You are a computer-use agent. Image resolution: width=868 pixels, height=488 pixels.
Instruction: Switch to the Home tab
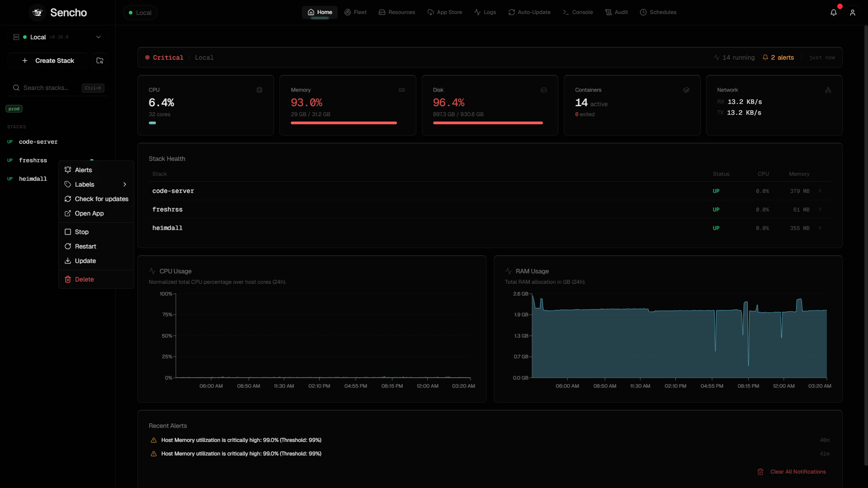(x=320, y=12)
